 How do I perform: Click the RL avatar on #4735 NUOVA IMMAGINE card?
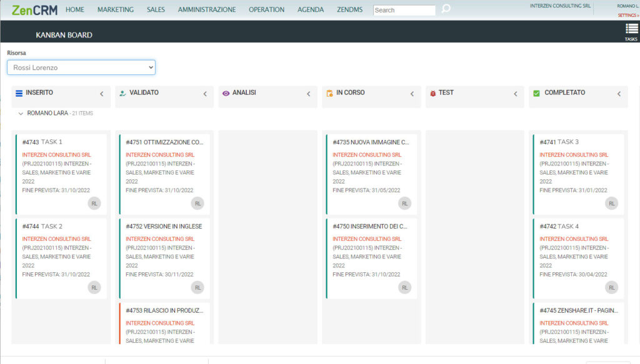pyautogui.click(x=405, y=203)
